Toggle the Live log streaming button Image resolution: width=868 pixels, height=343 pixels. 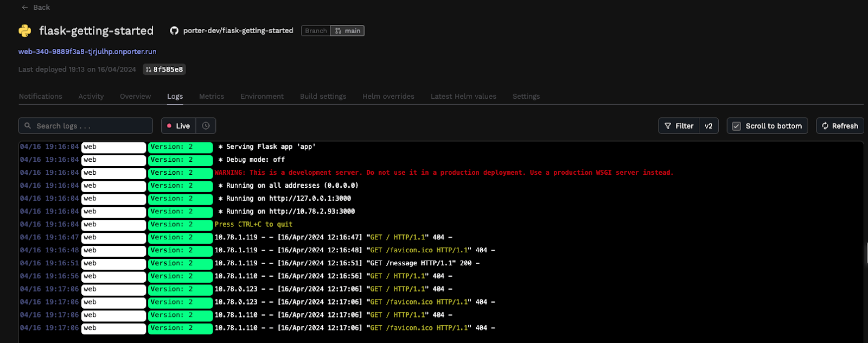[x=178, y=126]
